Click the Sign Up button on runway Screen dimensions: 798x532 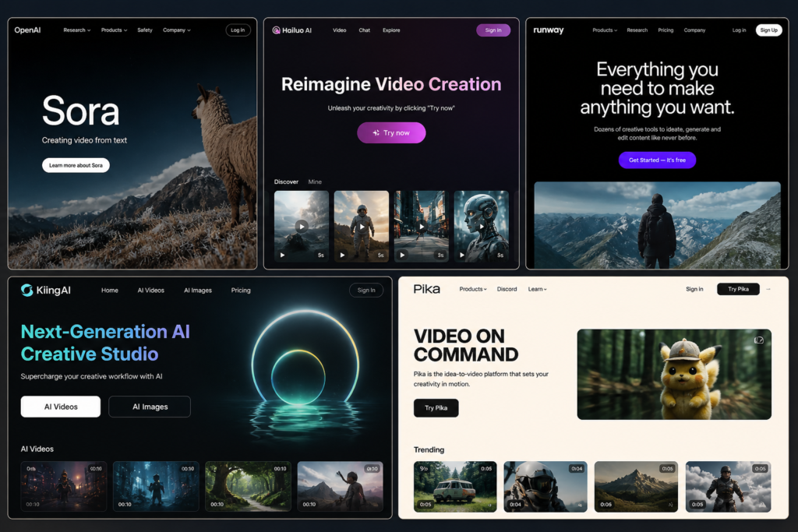(768, 30)
